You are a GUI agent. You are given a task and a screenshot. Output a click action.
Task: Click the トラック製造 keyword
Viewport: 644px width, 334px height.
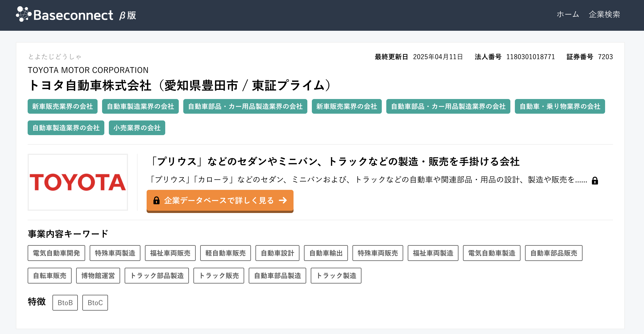click(x=336, y=276)
